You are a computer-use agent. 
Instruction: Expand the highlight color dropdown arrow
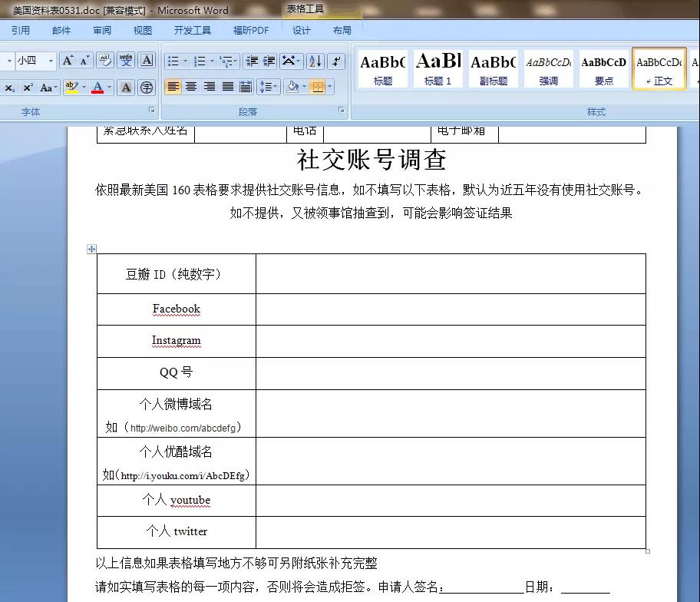point(84,87)
